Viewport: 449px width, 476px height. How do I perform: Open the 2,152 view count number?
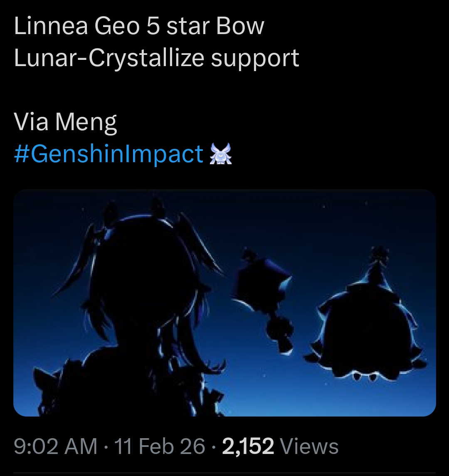(248, 446)
